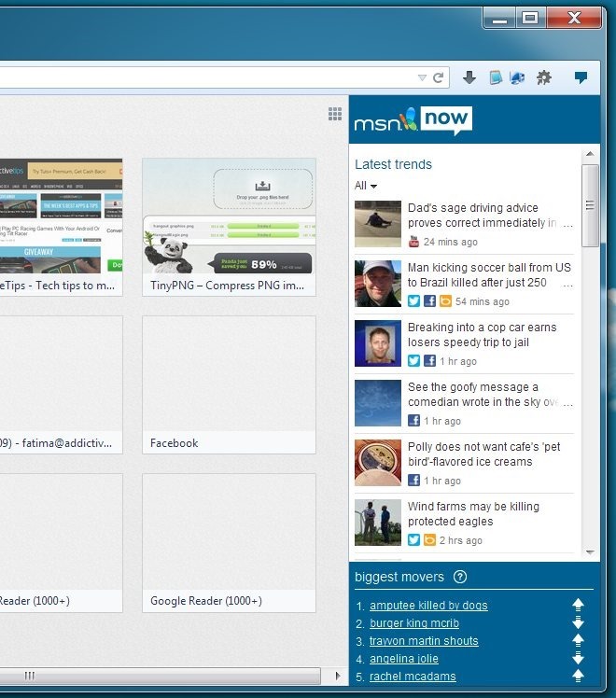Click orange Bing icon under soccer ball story
The image size is (616, 698).
tap(445, 300)
